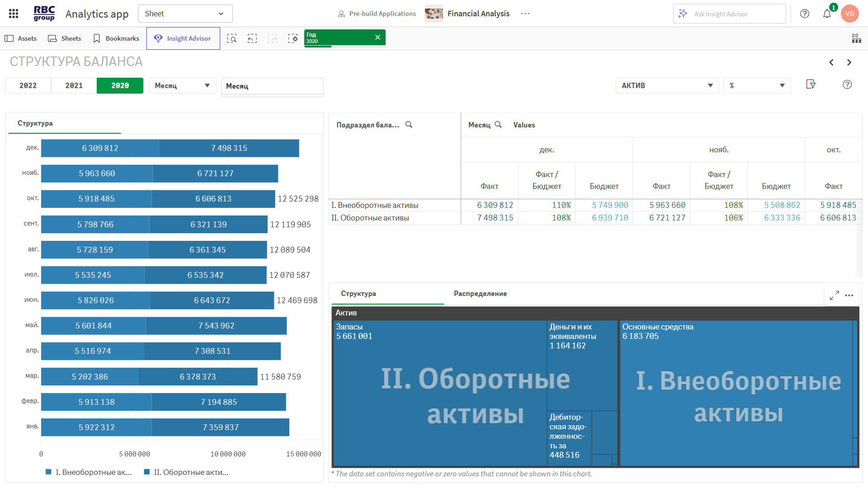Click the Insight Advisor button

click(x=183, y=38)
